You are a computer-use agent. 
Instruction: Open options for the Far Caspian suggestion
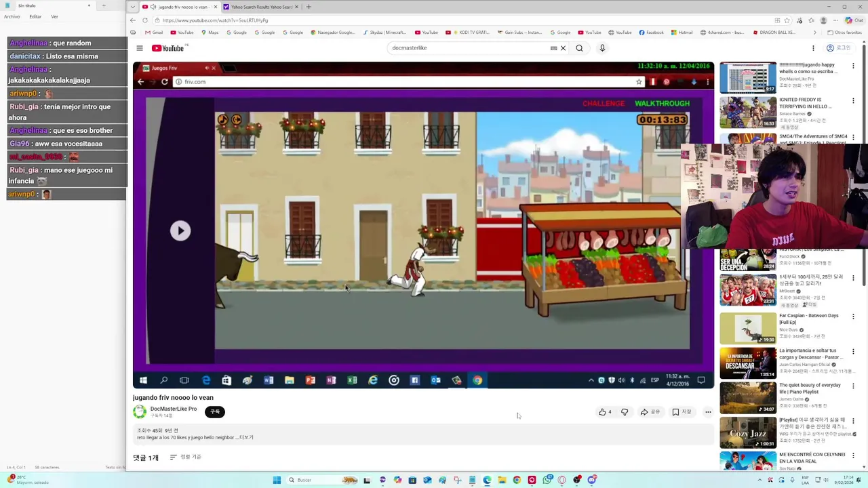[x=853, y=317]
